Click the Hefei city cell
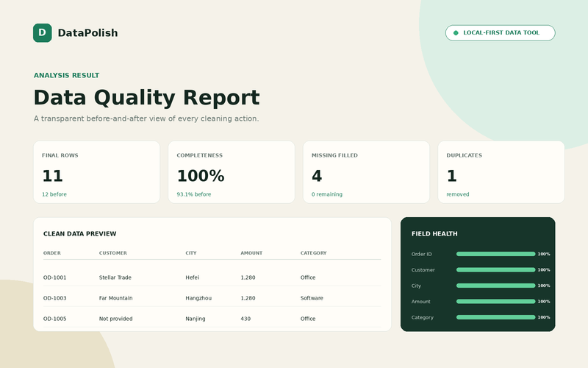 click(x=193, y=277)
